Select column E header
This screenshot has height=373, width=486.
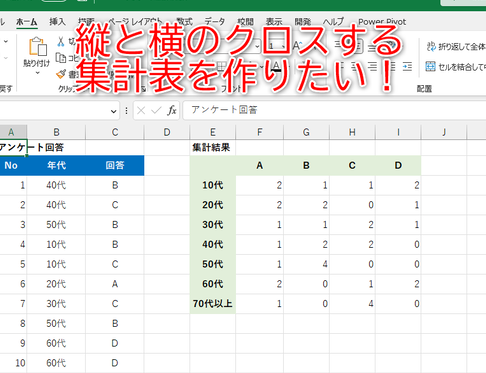pyautogui.click(x=213, y=132)
